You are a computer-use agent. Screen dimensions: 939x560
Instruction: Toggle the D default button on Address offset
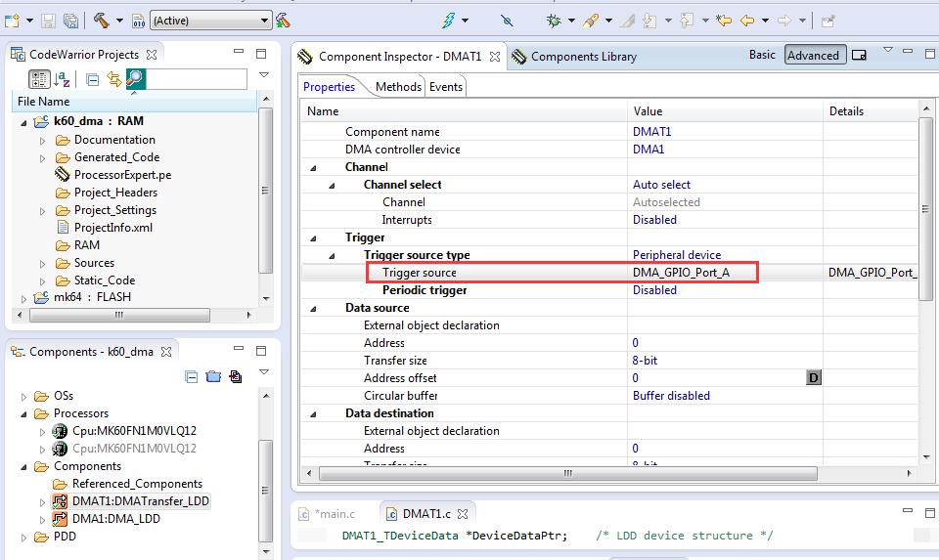click(813, 377)
